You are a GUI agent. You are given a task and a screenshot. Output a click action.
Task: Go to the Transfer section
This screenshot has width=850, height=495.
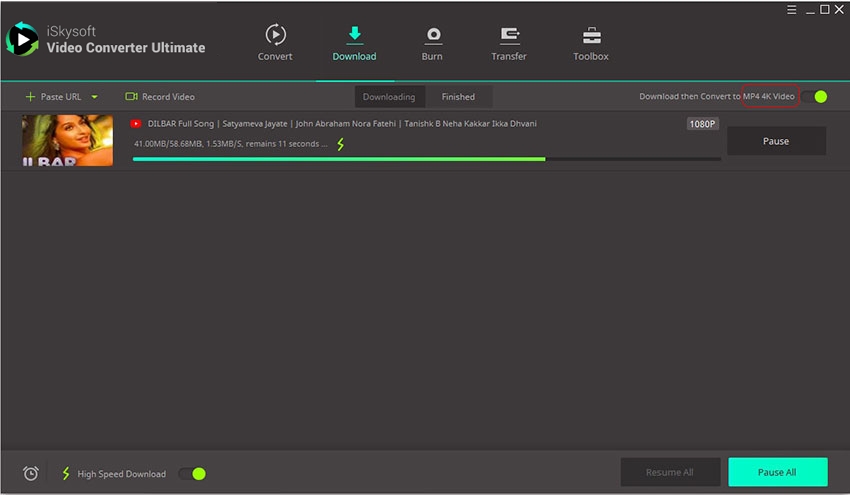[509, 35]
